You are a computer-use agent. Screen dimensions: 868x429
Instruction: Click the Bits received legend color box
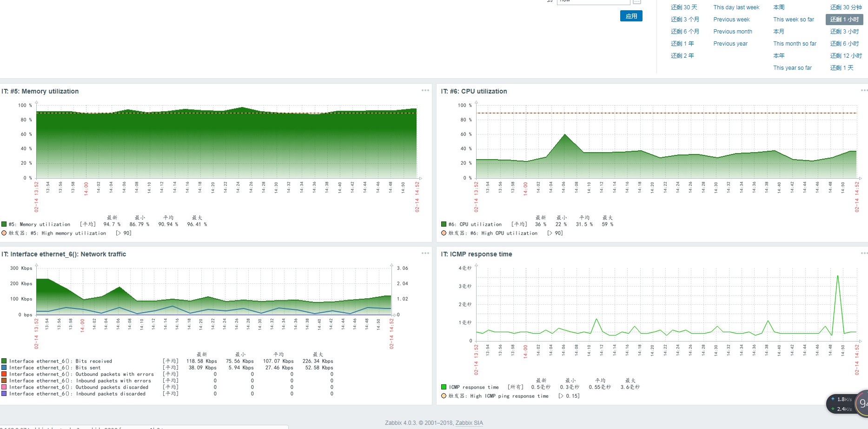coord(4,361)
